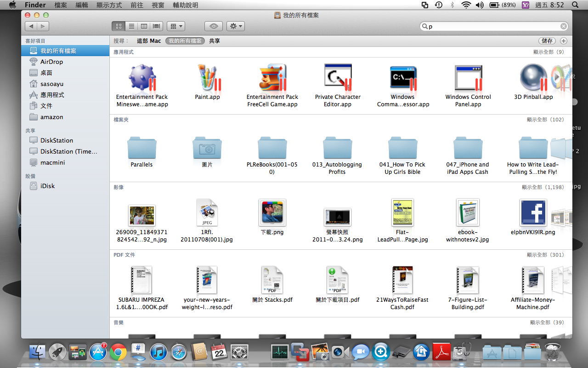Switch to column view in Finder toolbar
Image resolution: width=588 pixels, height=368 pixels.
[144, 26]
